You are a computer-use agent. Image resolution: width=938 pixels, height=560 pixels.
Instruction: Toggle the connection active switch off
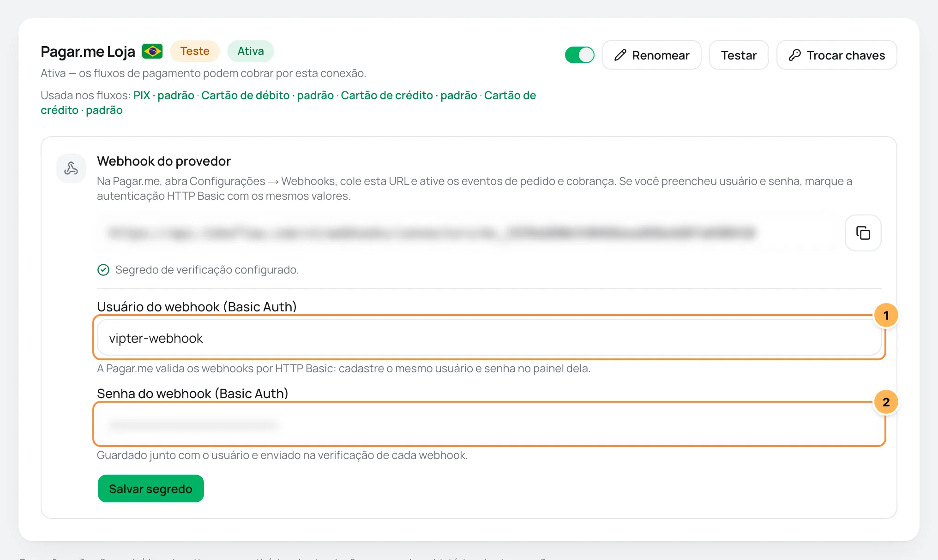pos(579,55)
